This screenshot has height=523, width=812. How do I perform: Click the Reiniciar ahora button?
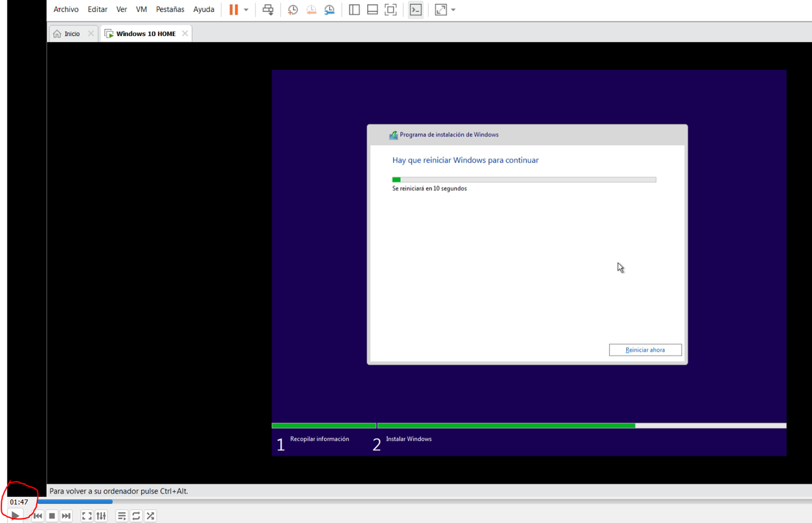pos(645,350)
